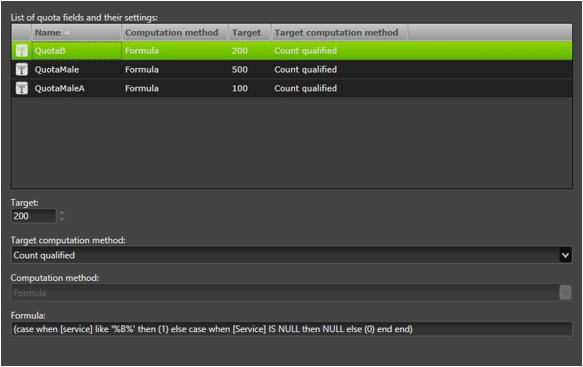Click Formula cell in the QuotaMaleA row

[142, 88]
